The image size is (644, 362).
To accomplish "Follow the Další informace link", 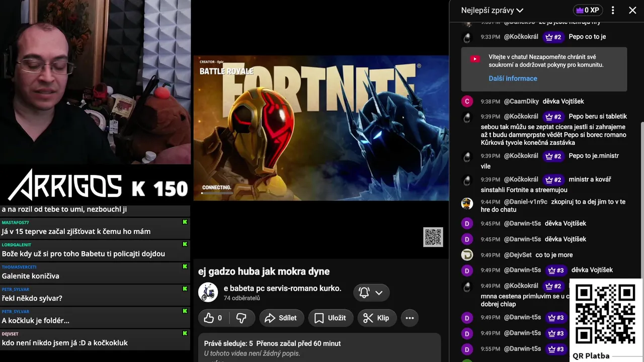I will click(x=513, y=78).
